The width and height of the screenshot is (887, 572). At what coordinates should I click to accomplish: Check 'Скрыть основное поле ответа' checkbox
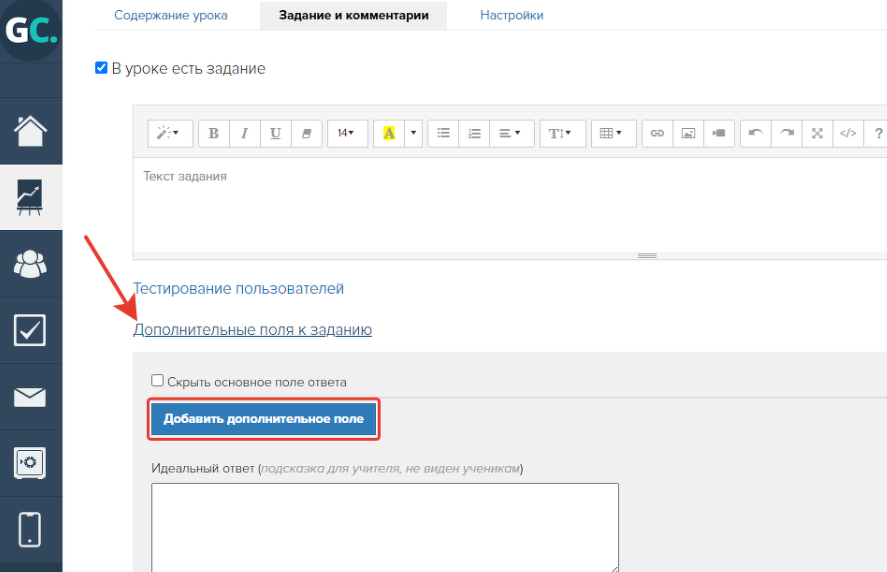pos(157,380)
